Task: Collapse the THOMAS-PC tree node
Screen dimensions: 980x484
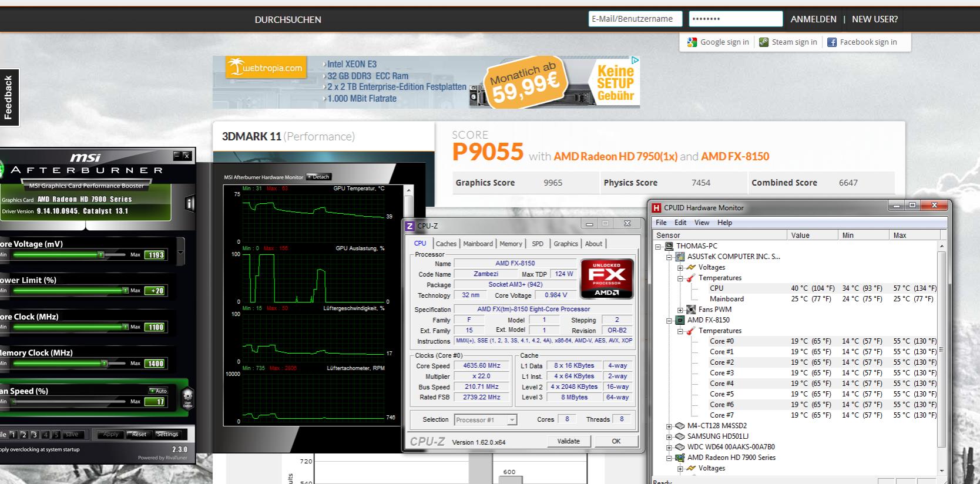Action: click(x=658, y=246)
